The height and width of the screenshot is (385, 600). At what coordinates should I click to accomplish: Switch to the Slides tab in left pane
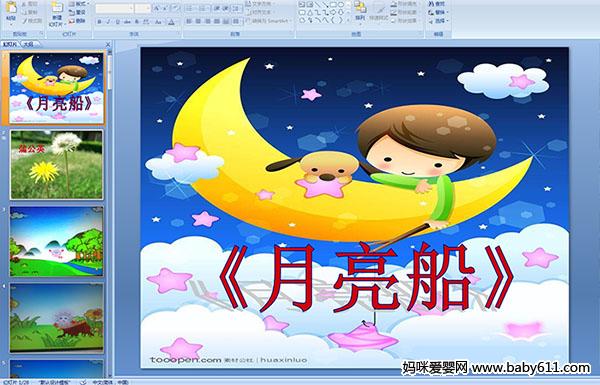[10, 44]
